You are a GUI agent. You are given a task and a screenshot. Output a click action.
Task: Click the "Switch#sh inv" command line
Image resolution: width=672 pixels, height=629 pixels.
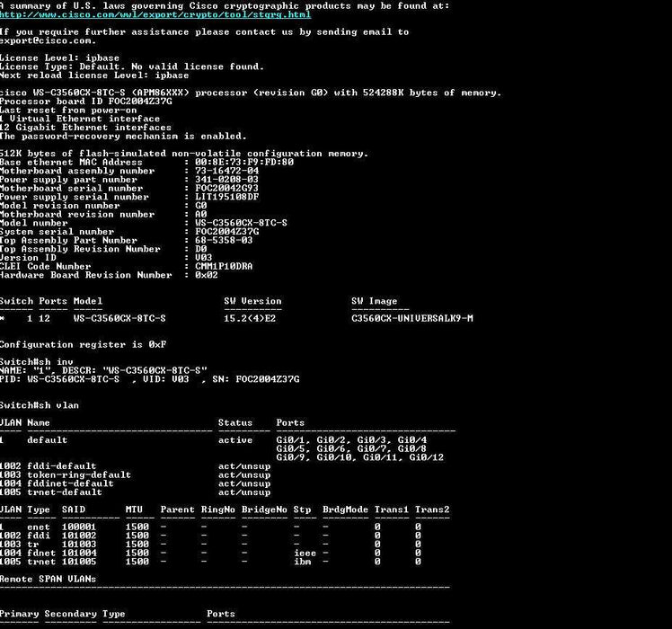tap(38, 361)
